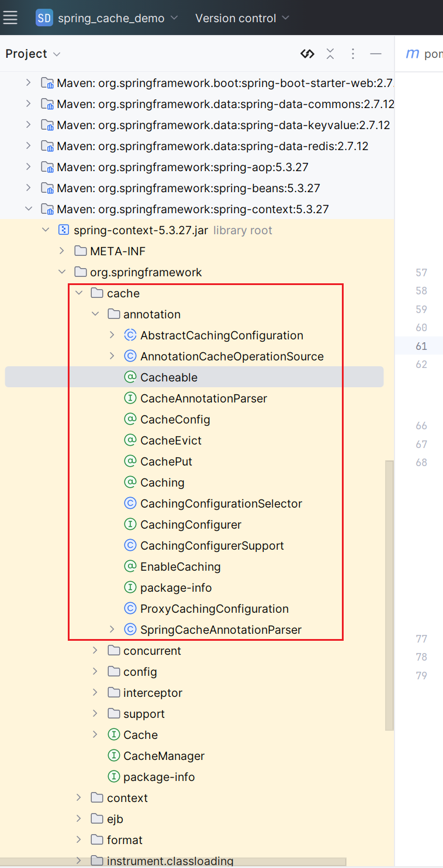Click the CachingConfigurerSupport class icon
443x868 pixels.
[x=130, y=546]
